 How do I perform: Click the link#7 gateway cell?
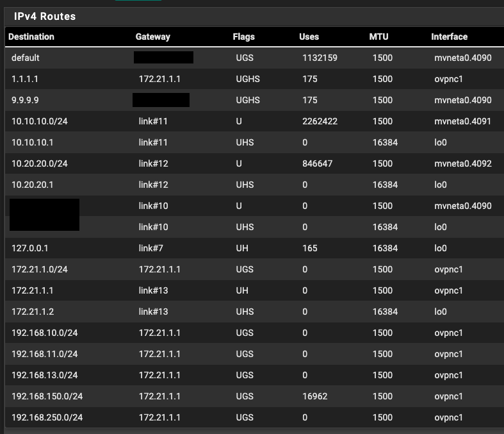click(150, 248)
